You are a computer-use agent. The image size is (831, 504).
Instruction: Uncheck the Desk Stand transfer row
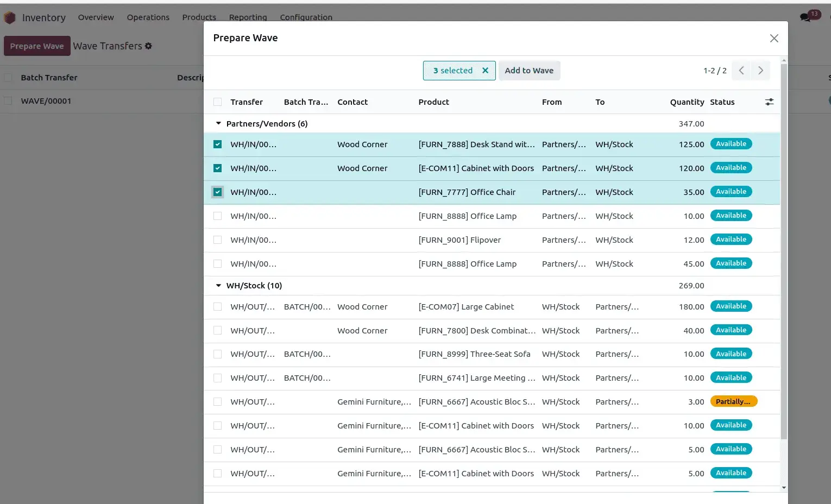[218, 144]
